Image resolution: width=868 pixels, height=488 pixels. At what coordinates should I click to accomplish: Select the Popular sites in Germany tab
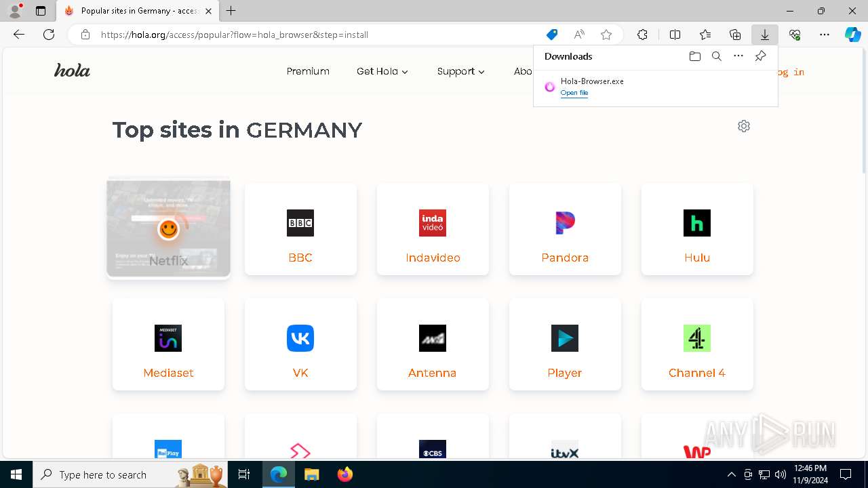(138, 11)
